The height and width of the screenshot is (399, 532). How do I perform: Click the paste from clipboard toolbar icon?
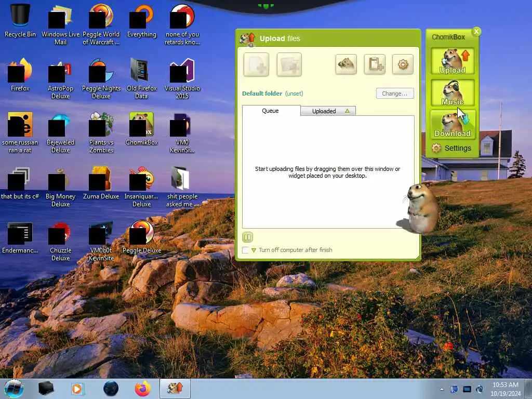[375, 64]
